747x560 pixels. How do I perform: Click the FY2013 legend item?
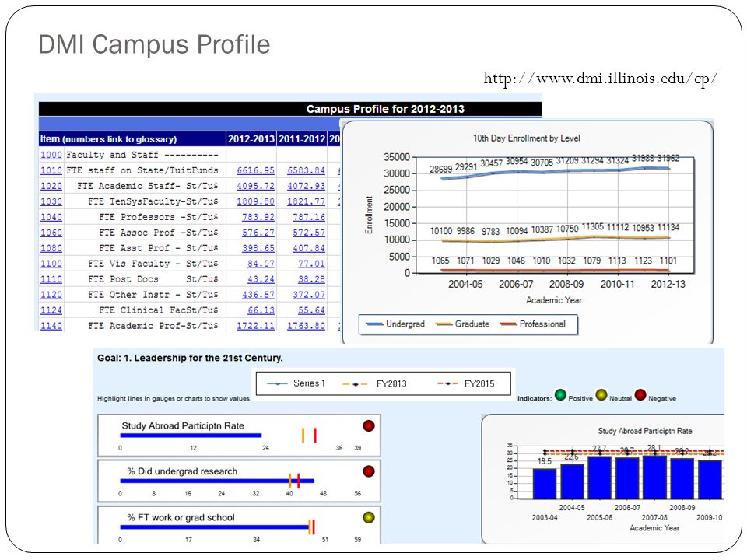coord(374,383)
